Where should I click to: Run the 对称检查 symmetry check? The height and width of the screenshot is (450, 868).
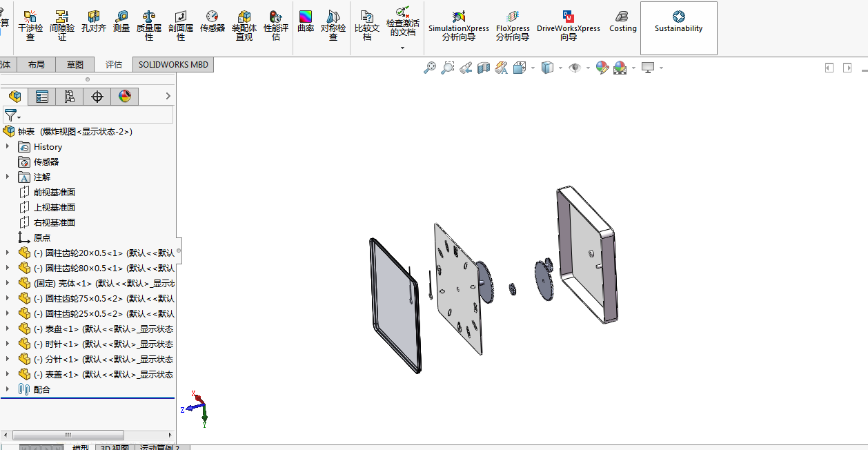click(x=333, y=26)
